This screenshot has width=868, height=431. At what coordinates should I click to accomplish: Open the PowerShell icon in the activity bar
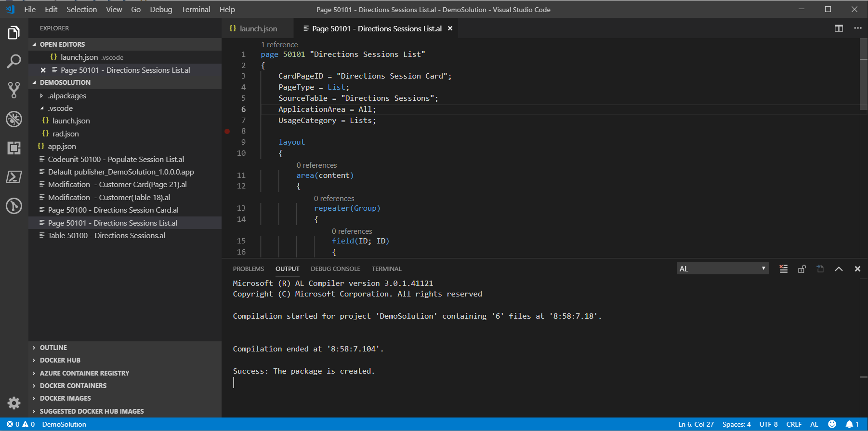click(14, 176)
